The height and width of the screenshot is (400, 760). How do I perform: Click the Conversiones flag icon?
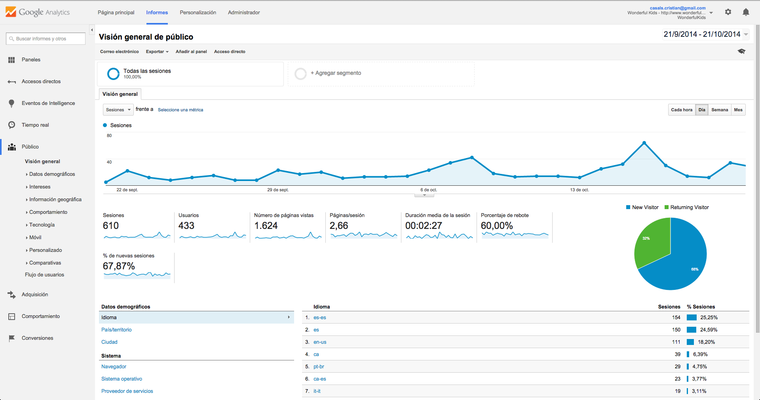tap(12, 338)
